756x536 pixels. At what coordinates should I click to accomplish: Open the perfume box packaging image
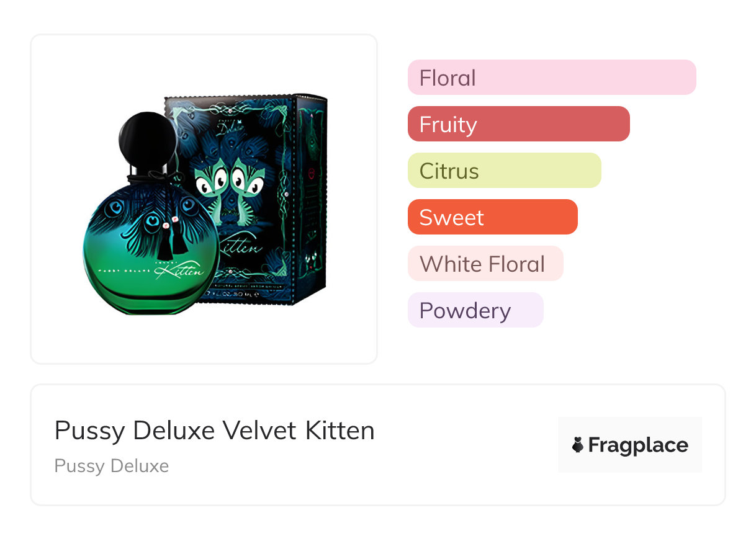click(273, 155)
